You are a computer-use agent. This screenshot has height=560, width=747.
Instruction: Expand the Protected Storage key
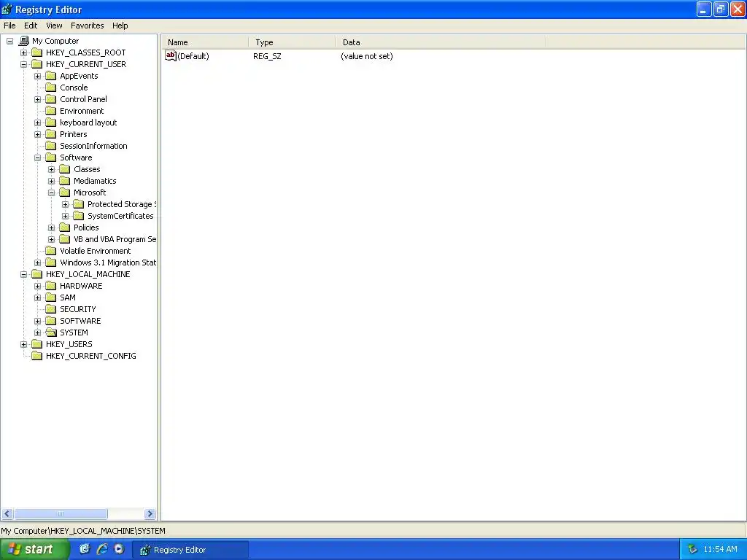[65, 204]
